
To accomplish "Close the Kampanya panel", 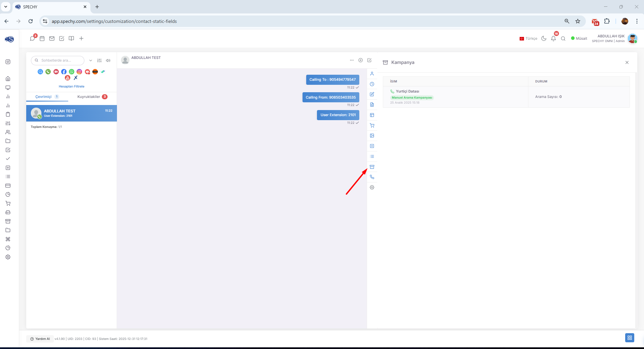I will click(x=627, y=63).
